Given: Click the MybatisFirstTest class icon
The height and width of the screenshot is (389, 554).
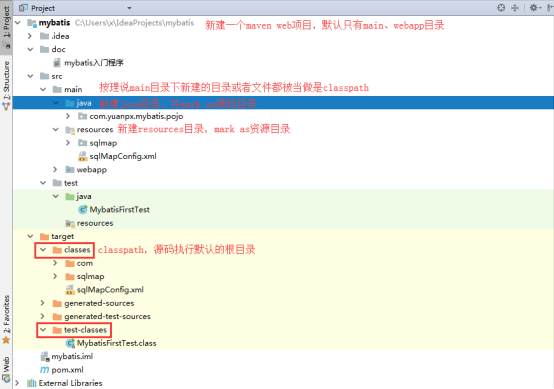Looking at the screenshot, I should point(83,210).
